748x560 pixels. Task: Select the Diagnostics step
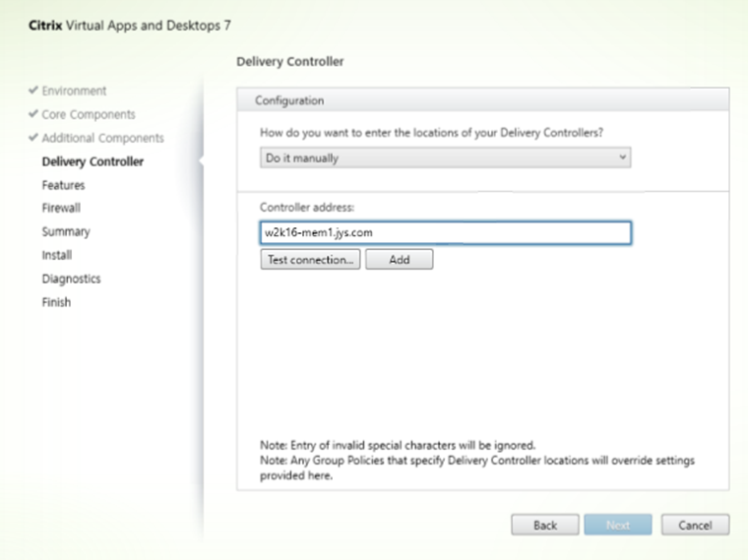click(x=72, y=280)
